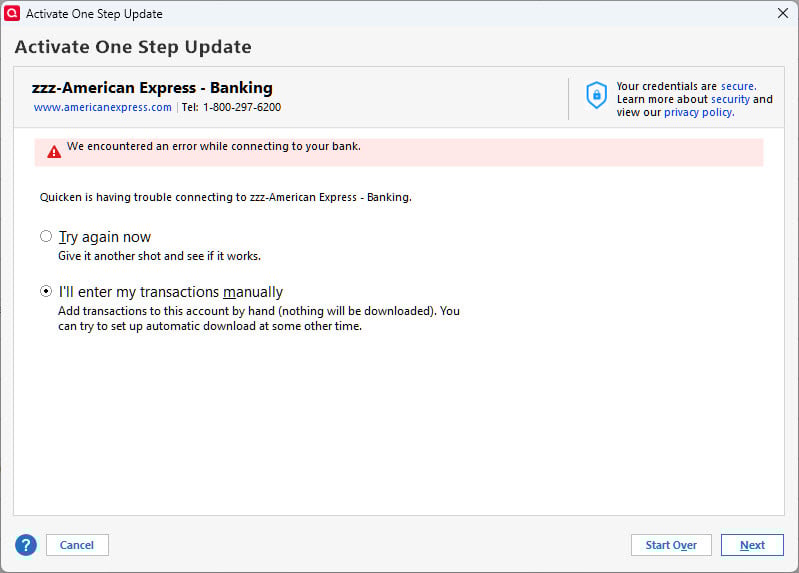Click the blue help question mark icon
Screen dimensions: 799x573
pos(26,545)
